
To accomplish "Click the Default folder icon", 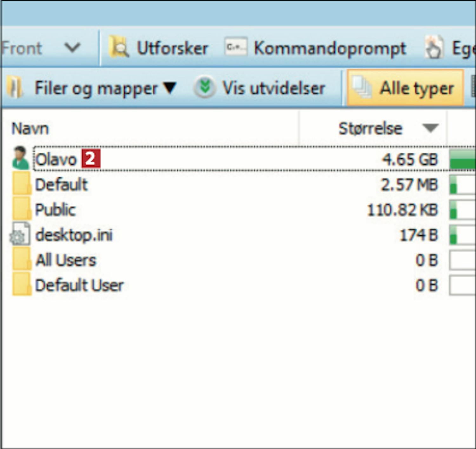I will (x=21, y=184).
